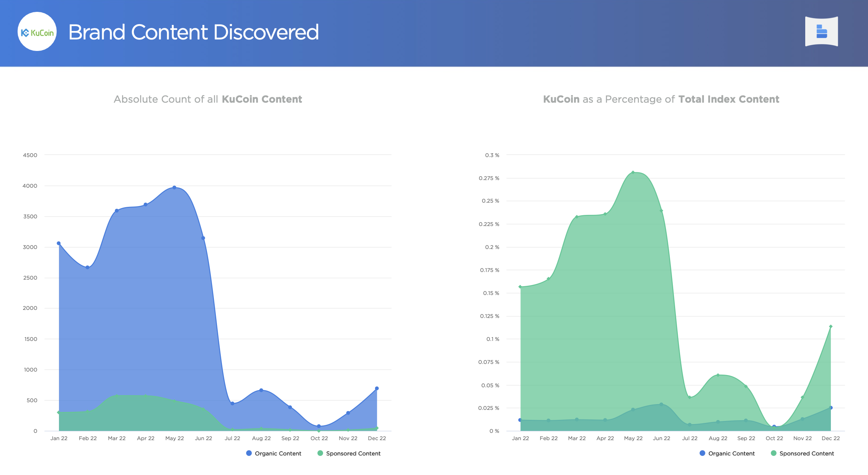Select the May 22 organic peak point in left chart
Screen dimensions: 868x475
coord(175,187)
